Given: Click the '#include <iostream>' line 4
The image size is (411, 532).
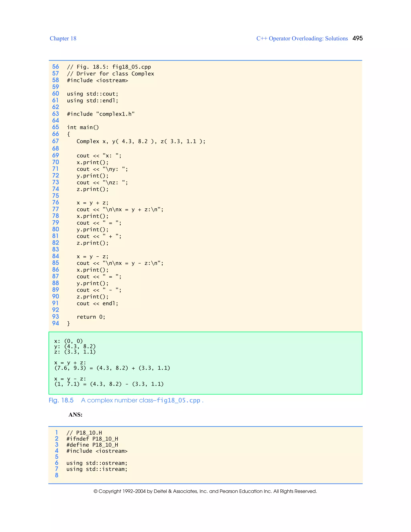Looking at the screenshot, I should coord(97,451).
